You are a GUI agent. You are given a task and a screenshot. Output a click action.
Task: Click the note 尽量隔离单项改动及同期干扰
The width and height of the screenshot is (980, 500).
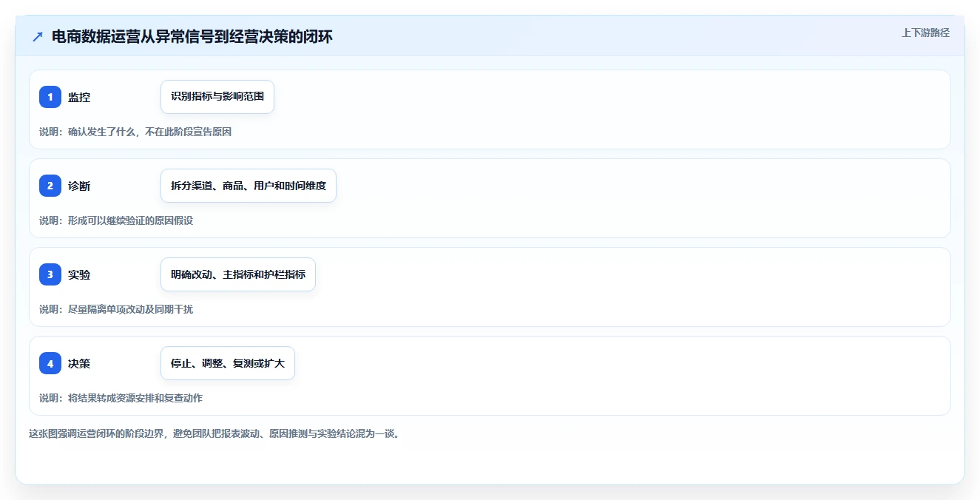(130, 309)
